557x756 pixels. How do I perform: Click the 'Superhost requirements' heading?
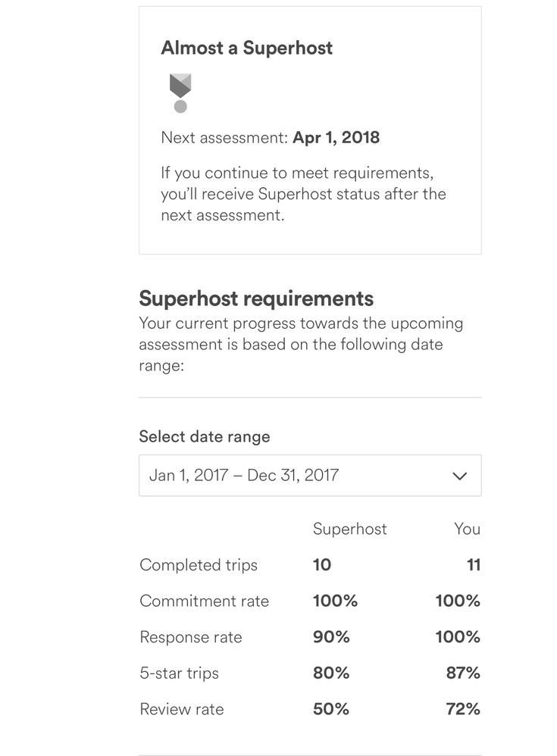coord(256,298)
